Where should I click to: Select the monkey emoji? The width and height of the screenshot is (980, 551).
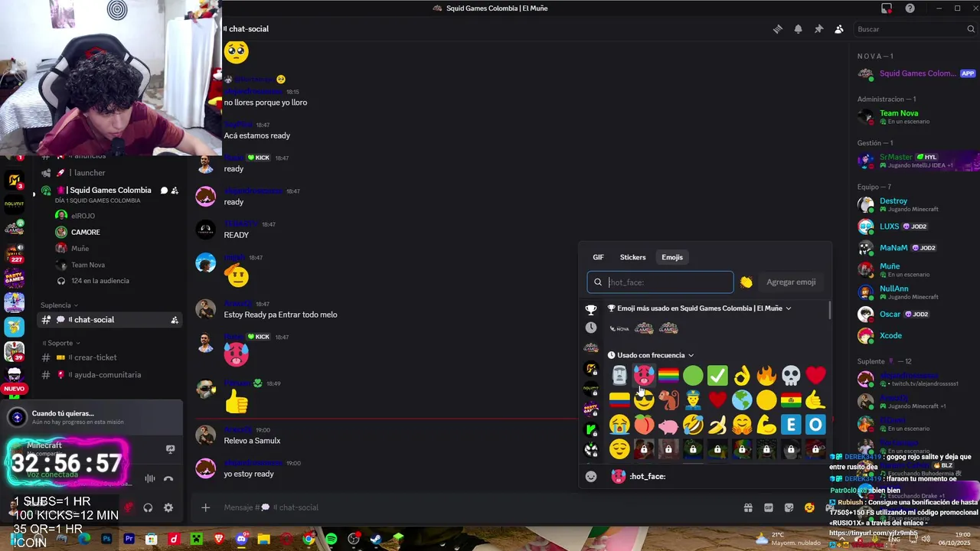click(x=668, y=399)
